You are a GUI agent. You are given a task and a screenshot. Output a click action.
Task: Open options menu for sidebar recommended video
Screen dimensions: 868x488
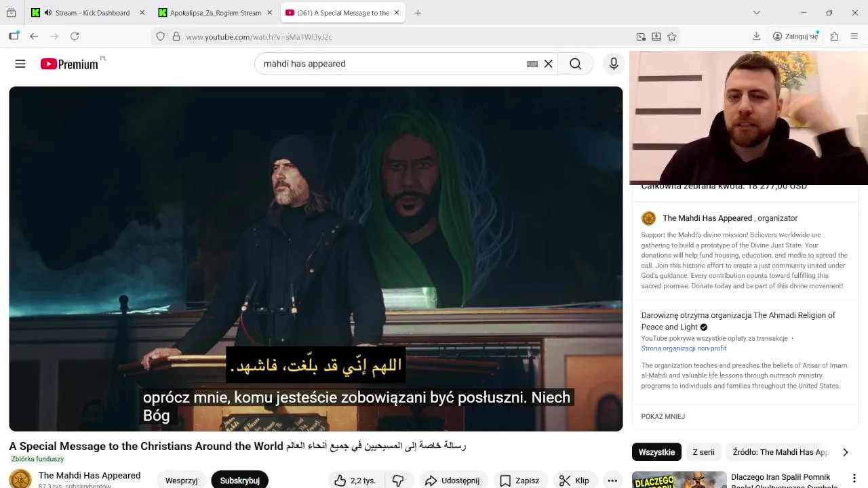[x=854, y=479]
